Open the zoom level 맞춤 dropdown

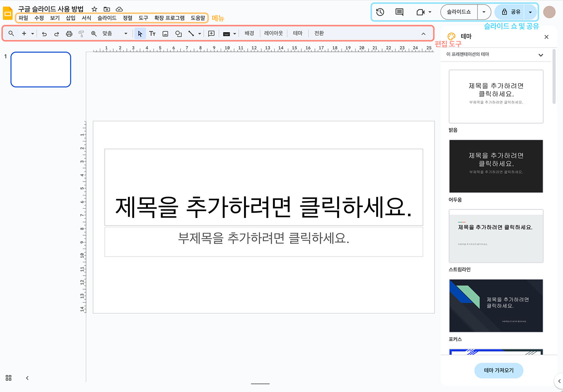pyautogui.click(x=115, y=33)
